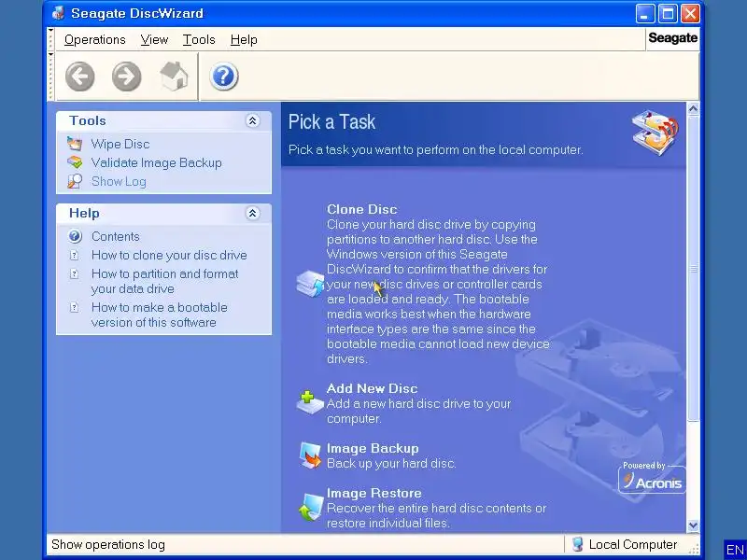Open Contents help link
This screenshot has height=560, width=747.
pyautogui.click(x=115, y=236)
